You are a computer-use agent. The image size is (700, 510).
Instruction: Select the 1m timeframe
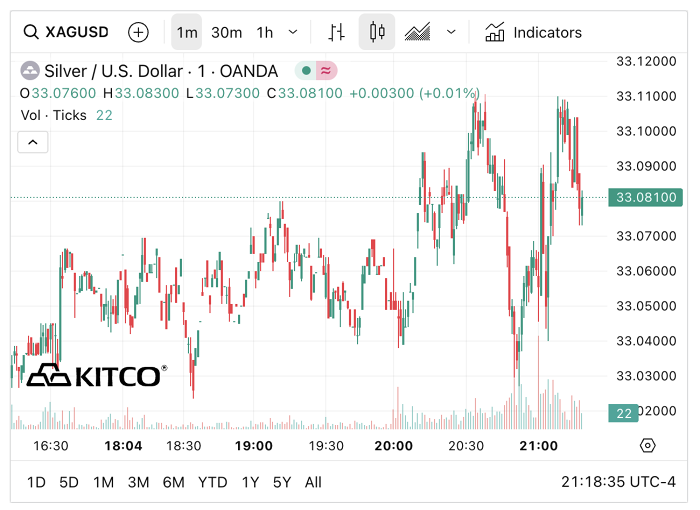(187, 32)
